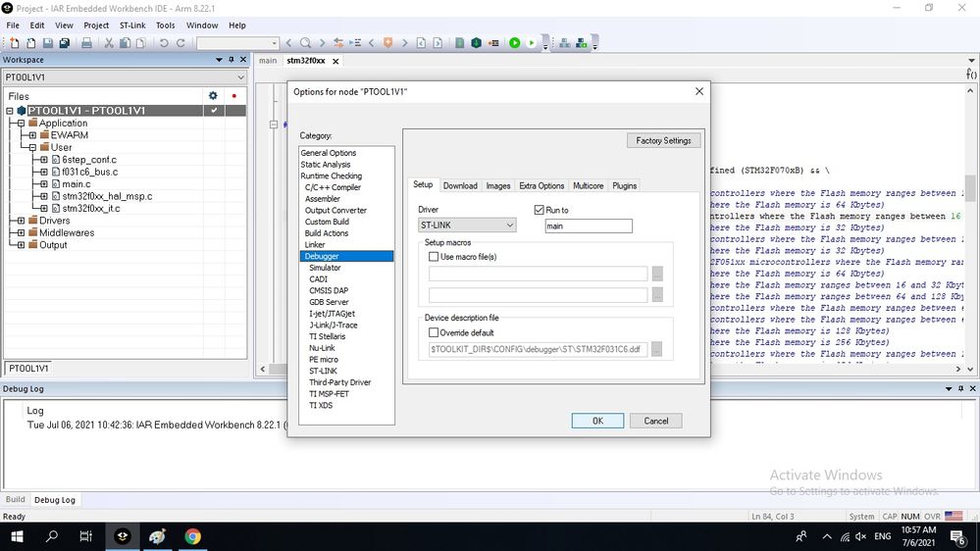Click the workspace settings gear icon
This screenshot has height=551, width=980.
pos(213,95)
